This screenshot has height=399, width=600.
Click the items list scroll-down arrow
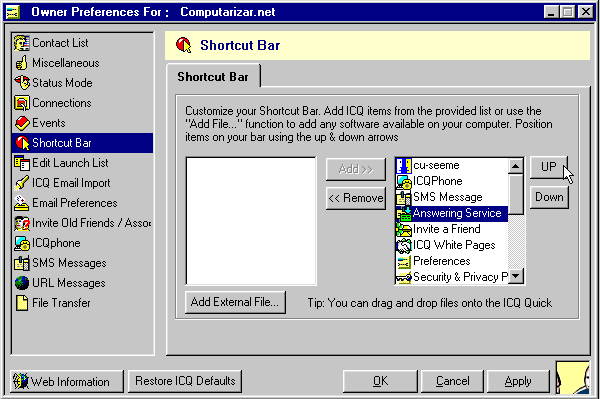pyautogui.click(x=516, y=276)
